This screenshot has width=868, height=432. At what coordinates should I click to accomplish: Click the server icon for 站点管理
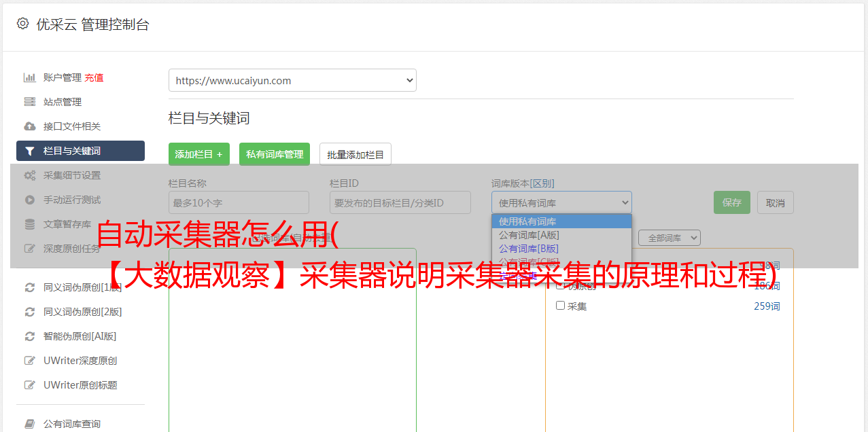29,102
